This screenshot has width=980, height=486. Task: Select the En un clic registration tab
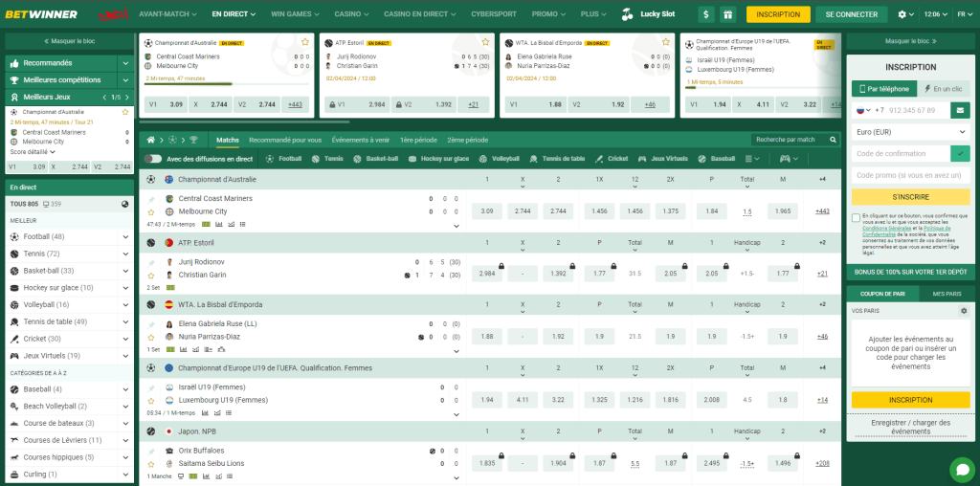pyautogui.click(x=943, y=89)
